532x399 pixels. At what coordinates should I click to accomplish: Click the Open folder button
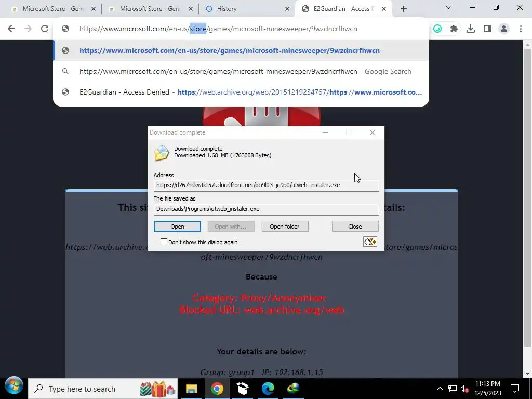(285, 227)
